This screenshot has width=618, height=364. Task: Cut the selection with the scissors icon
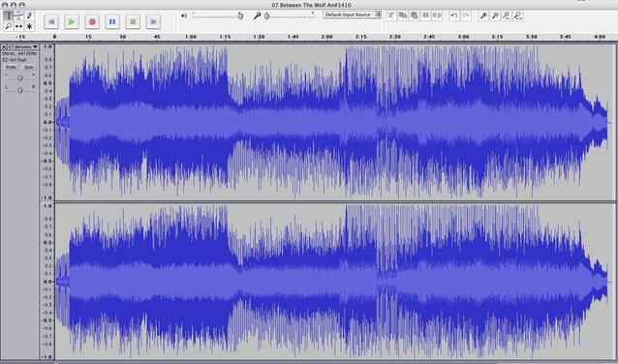391,15
